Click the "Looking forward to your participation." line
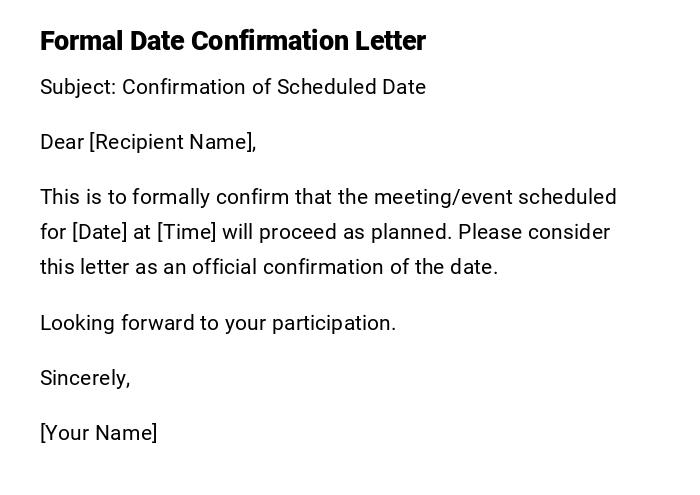700x495 pixels. (x=218, y=323)
